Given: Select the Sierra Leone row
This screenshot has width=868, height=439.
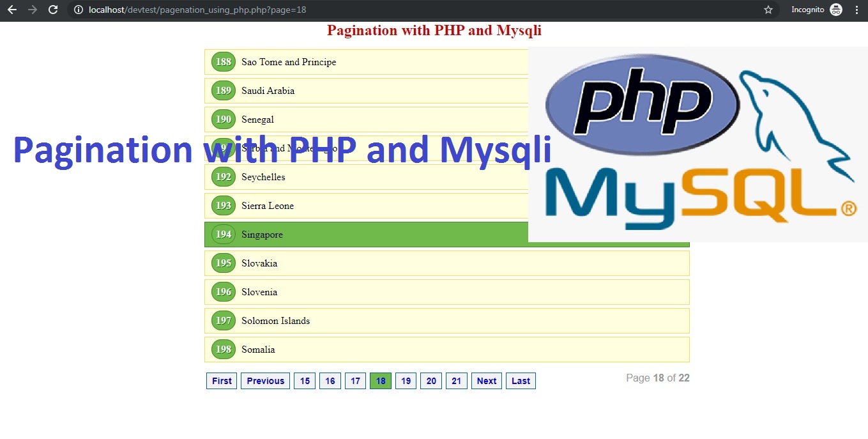Looking at the screenshot, I should coord(366,206).
